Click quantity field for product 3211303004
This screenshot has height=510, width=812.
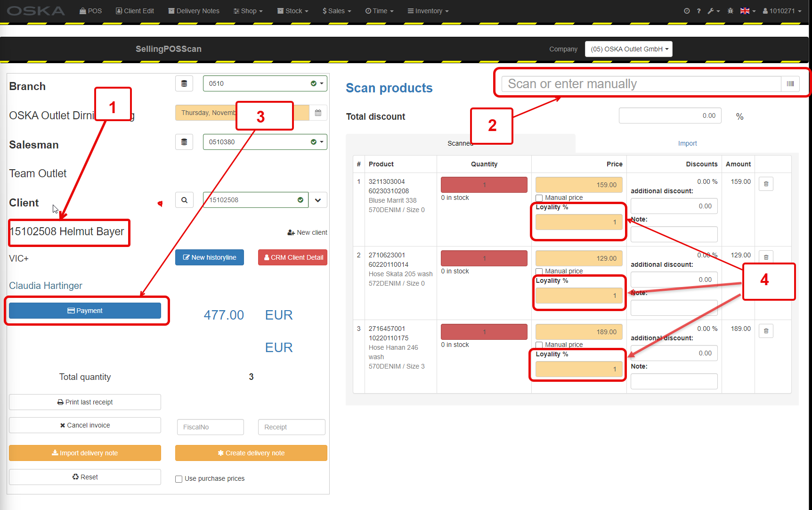pos(484,185)
